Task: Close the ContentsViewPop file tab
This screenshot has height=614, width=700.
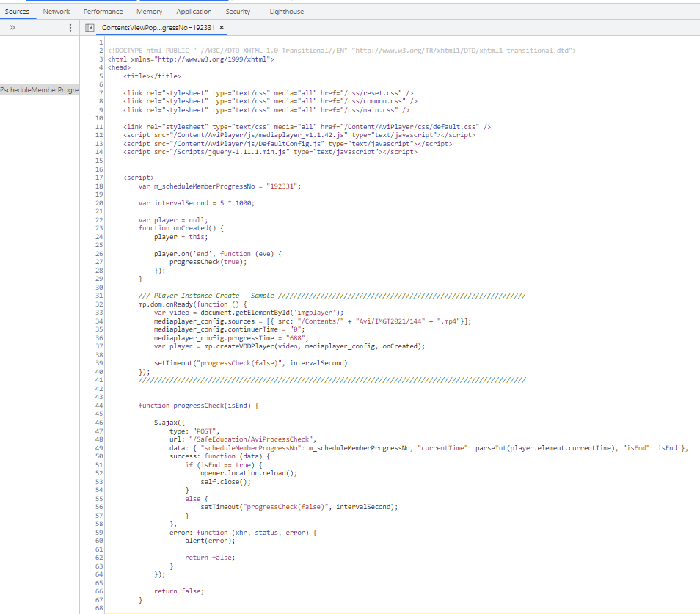Action: [222, 28]
